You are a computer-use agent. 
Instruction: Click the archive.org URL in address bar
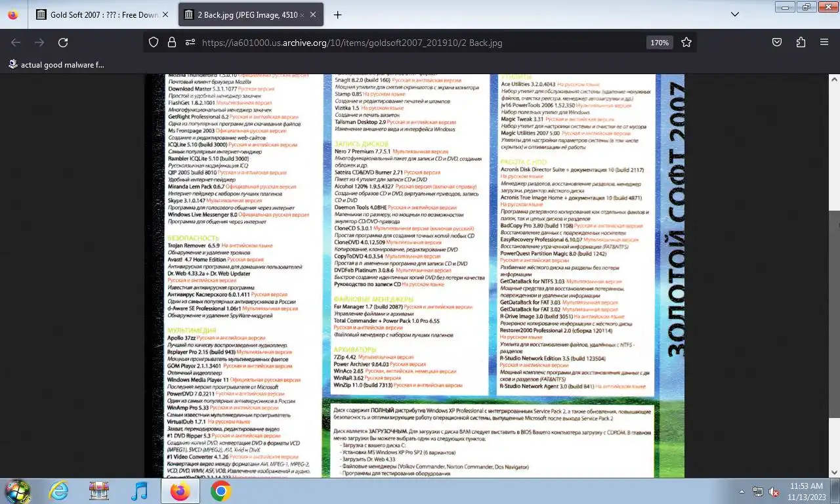(352, 43)
